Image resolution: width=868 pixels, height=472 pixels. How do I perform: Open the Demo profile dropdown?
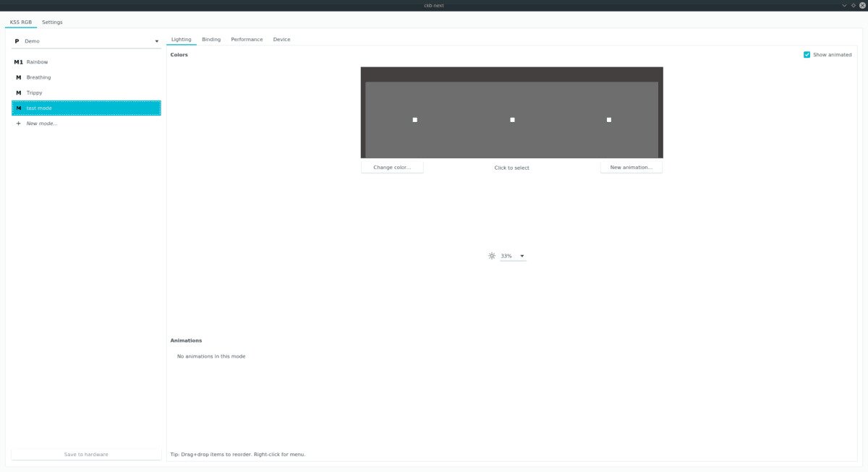tap(87, 41)
